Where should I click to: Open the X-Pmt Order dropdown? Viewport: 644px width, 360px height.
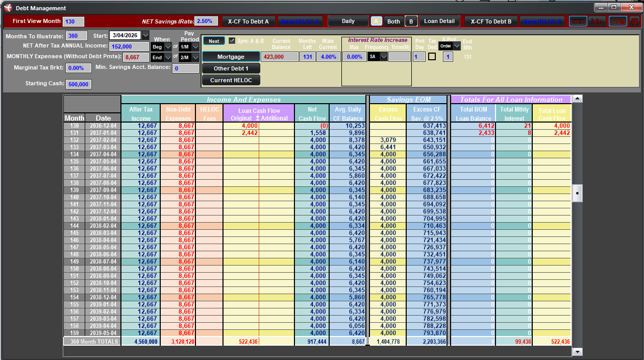point(457,46)
